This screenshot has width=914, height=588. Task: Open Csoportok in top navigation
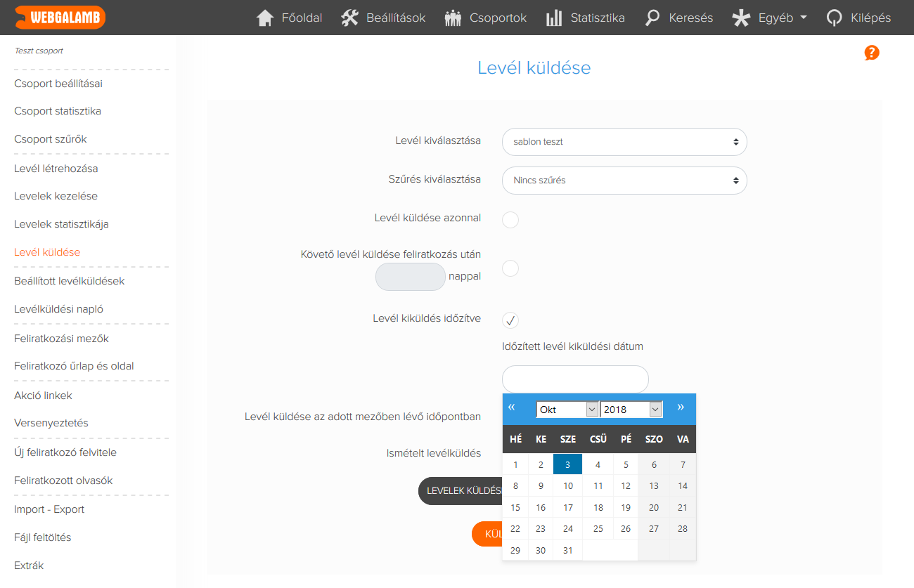(498, 18)
